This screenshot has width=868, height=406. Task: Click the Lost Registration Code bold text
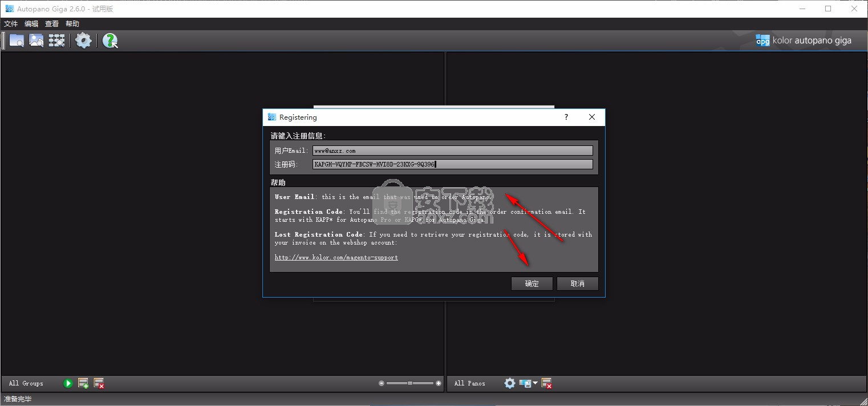318,234
